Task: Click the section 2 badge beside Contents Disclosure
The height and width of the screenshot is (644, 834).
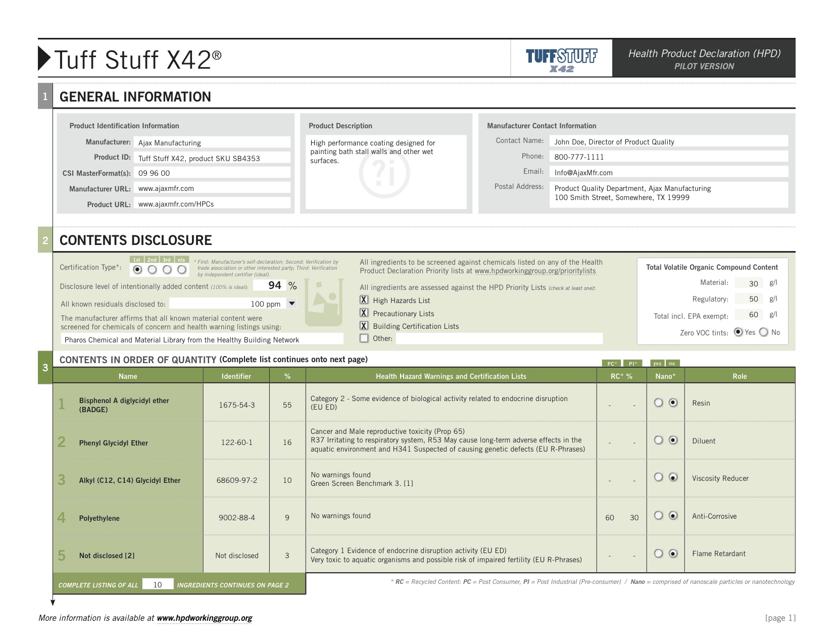Action: tap(46, 241)
